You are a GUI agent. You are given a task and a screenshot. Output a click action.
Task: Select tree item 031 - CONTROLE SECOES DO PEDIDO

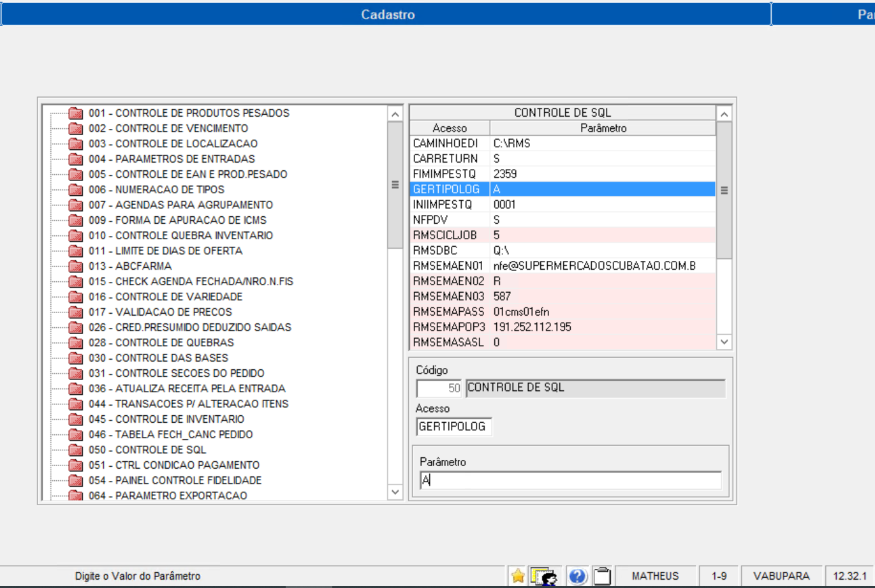pyautogui.click(x=177, y=373)
